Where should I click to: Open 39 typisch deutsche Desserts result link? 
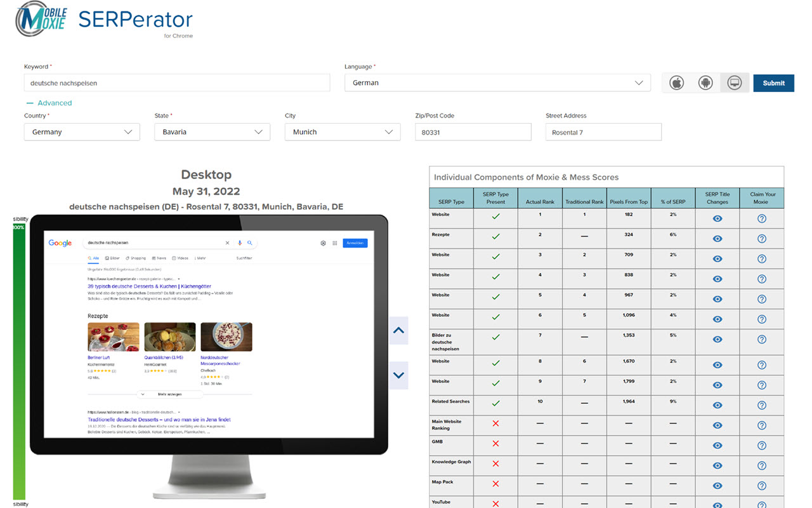[x=149, y=286]
